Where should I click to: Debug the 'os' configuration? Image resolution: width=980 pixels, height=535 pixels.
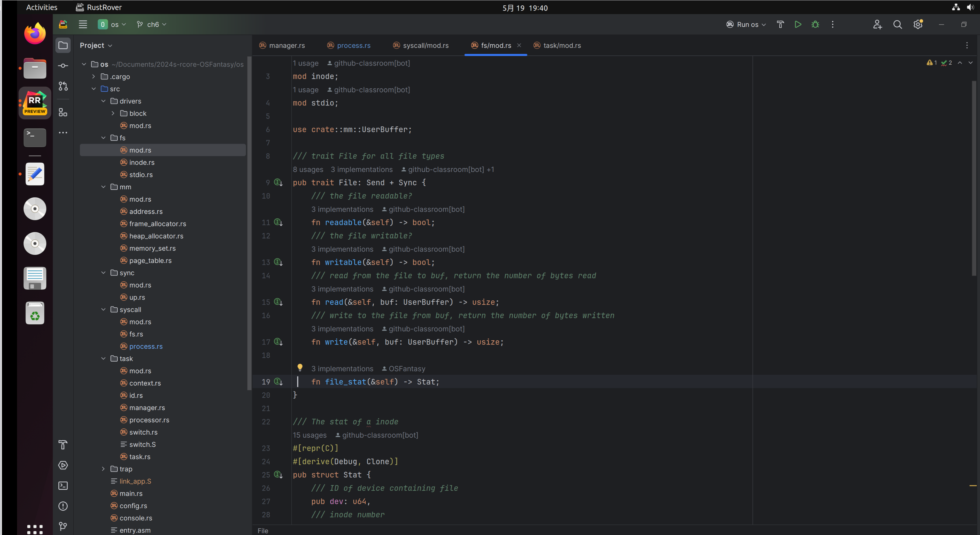click(x=815, y=24)
